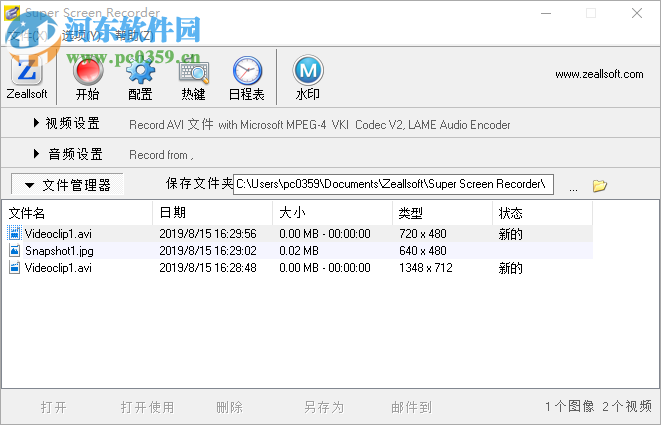The image size is (661, 425).
Task: Sort by the 状态 column header
Action: click(x=543, y=213)
